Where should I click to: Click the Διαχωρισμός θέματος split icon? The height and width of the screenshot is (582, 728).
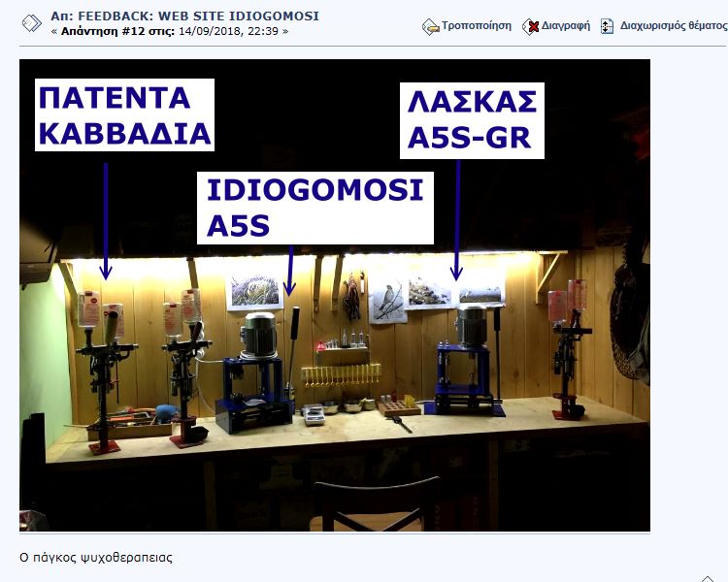607,26
